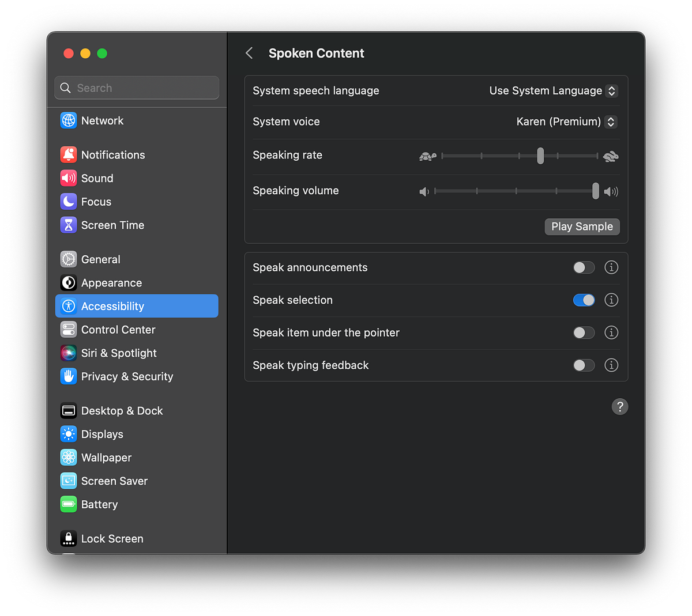Viewport: 692px width, 616px height.
Task: Turn on Speak typing feedback
Action: click(x=584, y=365)
